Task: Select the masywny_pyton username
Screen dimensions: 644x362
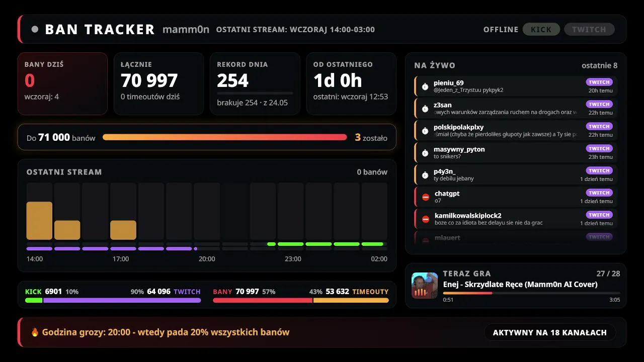Action: (x=459, y=149)
